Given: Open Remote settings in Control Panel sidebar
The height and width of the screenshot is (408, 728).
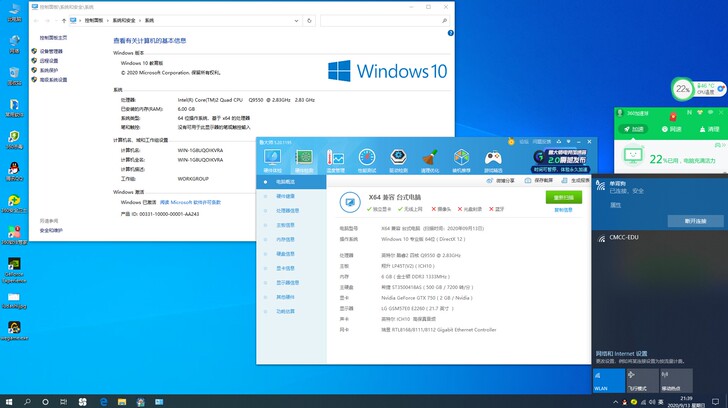Looking at the screenshot, I should (x=49, y=61).
